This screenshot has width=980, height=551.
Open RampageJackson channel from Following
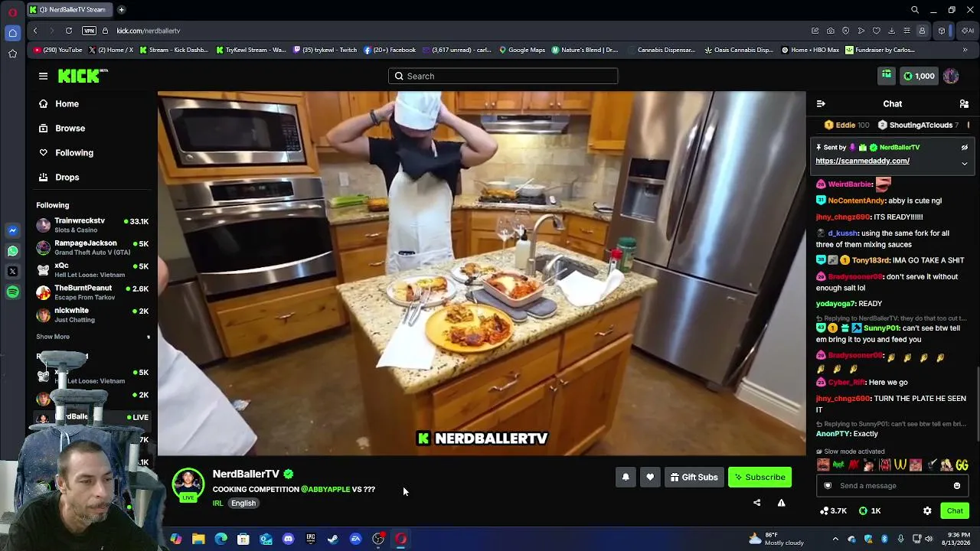(93, 247)
